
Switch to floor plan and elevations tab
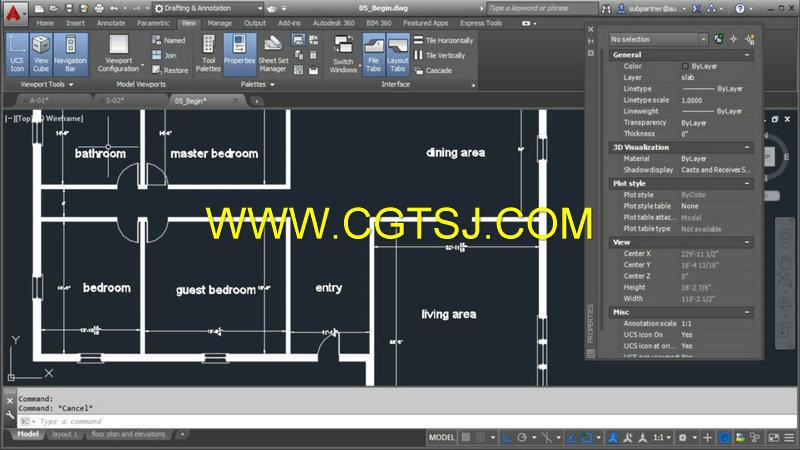(x=128, y=434)
